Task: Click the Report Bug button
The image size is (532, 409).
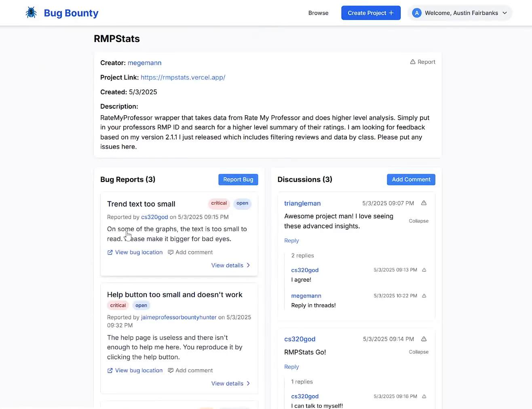Action: [x=238, y=179]
